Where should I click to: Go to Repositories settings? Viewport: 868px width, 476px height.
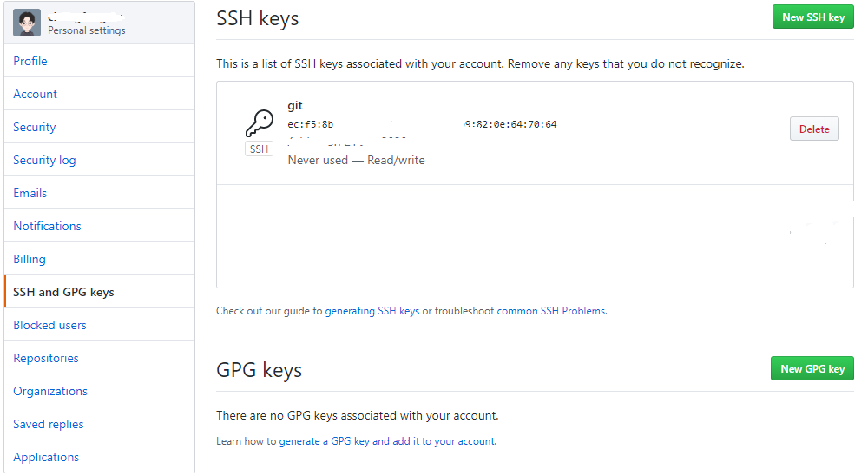(x=46, y=358)
